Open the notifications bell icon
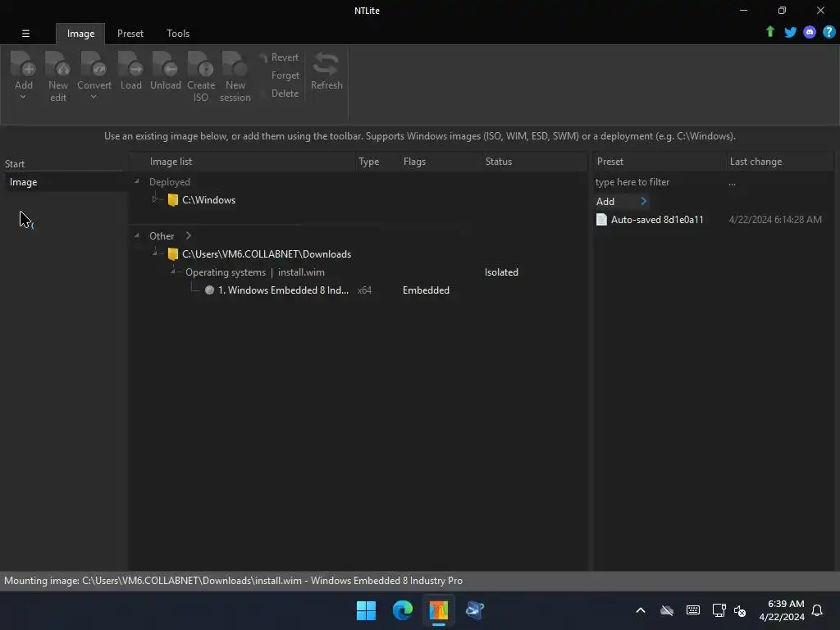The width and height of the screenshot is (840, 630). [817, 610]
